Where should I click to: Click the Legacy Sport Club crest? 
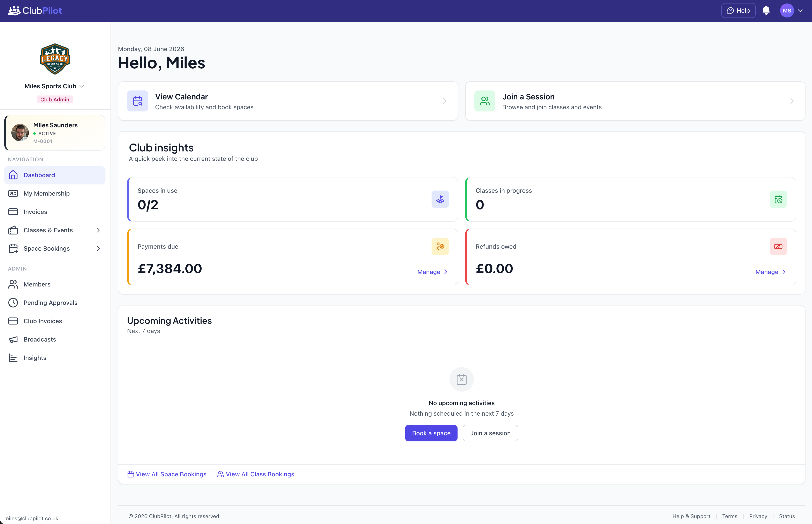point(55,59)
